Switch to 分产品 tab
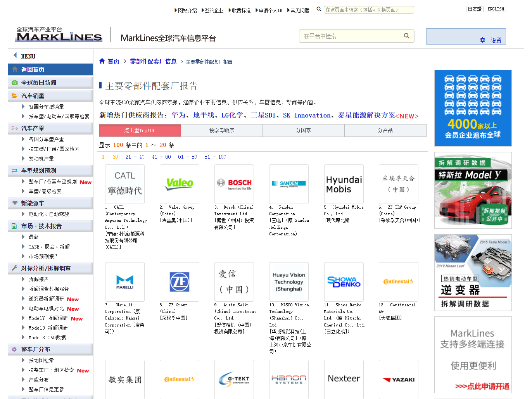The width and height of the screenshot is (532, 399). 385,131
